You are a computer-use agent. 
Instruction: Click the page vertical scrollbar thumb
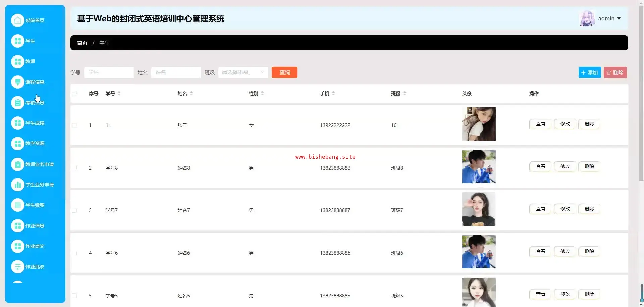pos(641,94)
